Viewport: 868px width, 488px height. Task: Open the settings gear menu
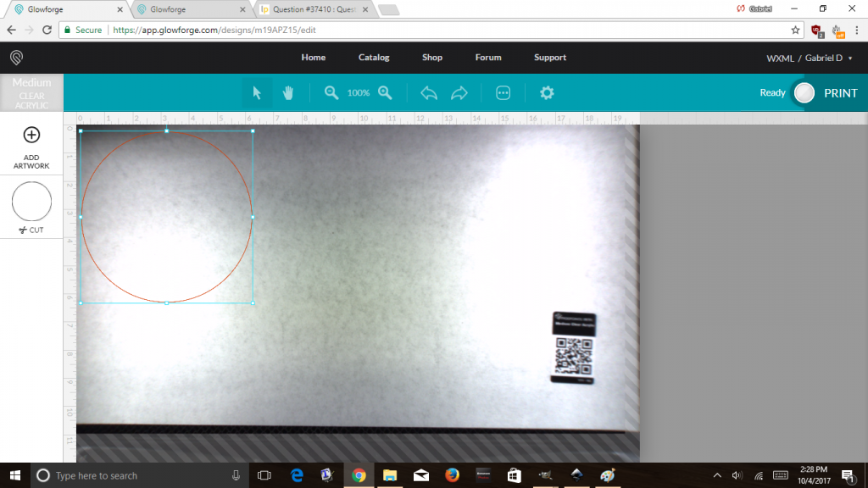tap(548, 93)
